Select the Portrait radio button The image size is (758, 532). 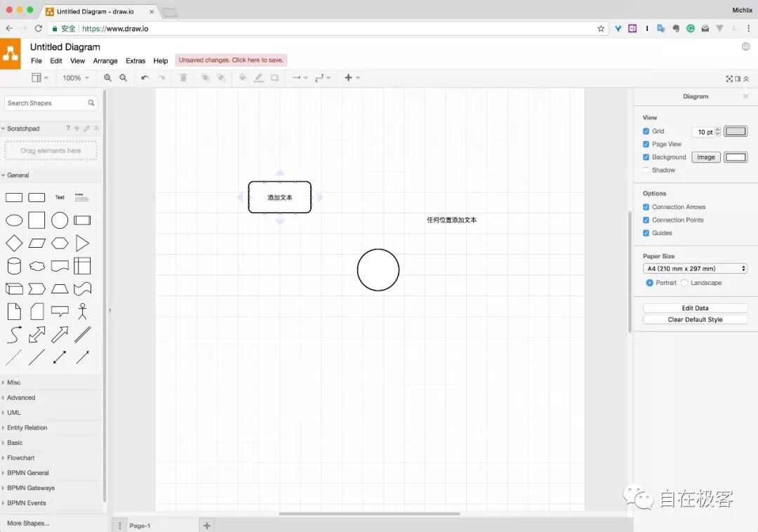pyautogui.click(x=649, y=283)
